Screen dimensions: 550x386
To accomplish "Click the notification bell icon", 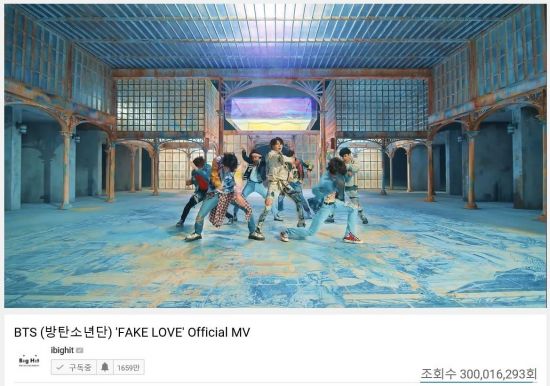I will (x=105, y=367).
